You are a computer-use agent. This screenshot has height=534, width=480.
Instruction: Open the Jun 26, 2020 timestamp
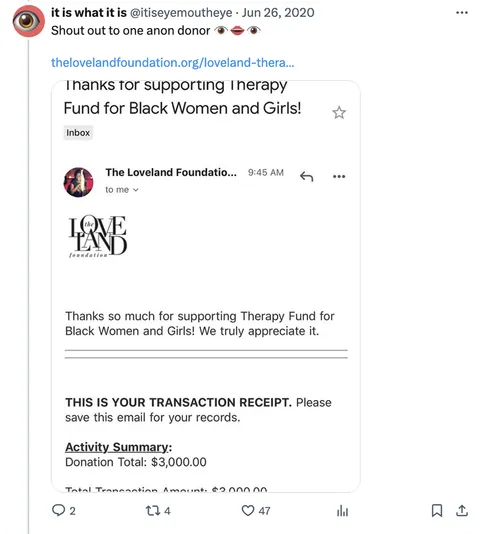(278, 13)
